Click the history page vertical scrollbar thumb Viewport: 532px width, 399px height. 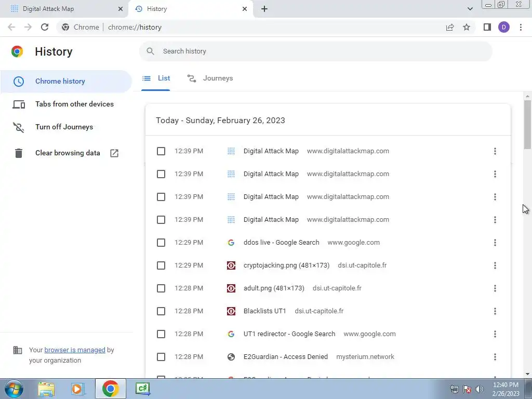(x=527, y=125)
